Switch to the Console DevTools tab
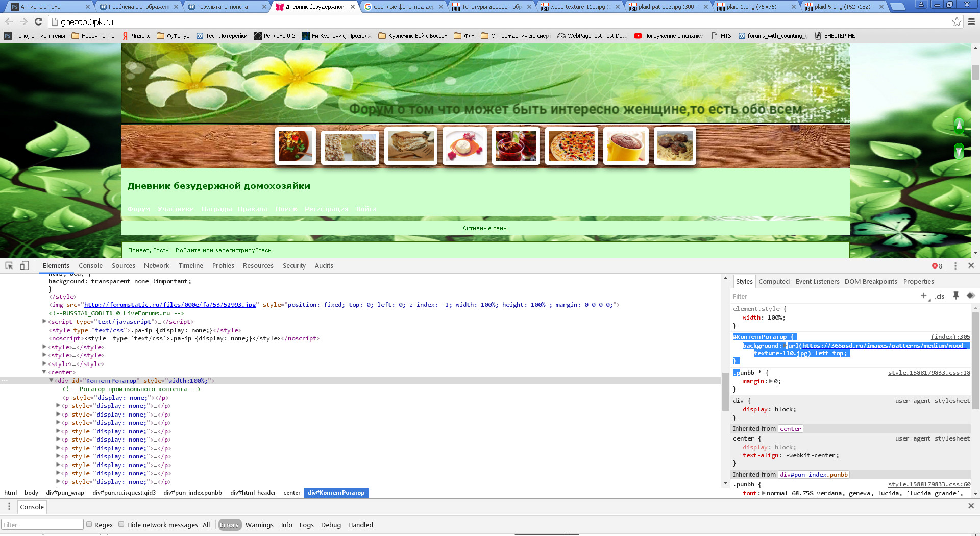 [x=90, y=265]
